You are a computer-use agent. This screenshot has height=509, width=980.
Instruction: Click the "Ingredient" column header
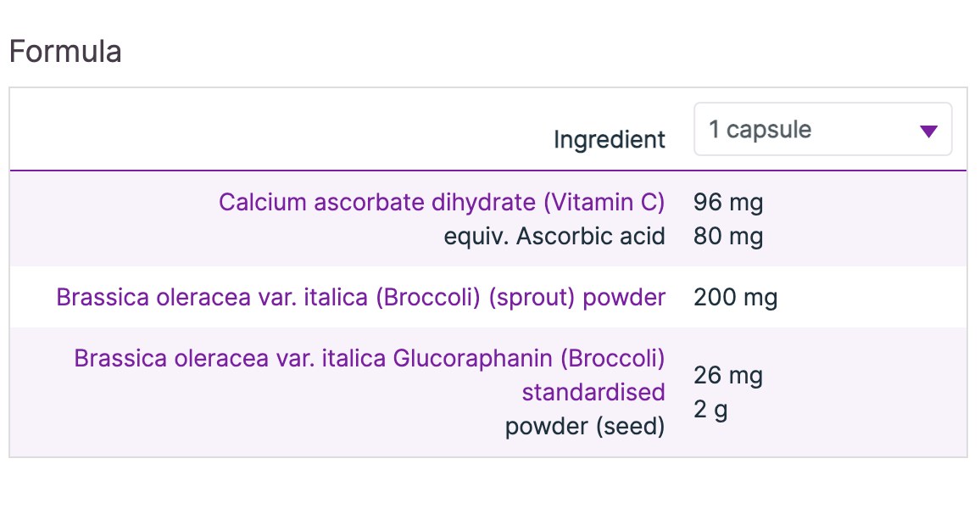pos(609,139)
